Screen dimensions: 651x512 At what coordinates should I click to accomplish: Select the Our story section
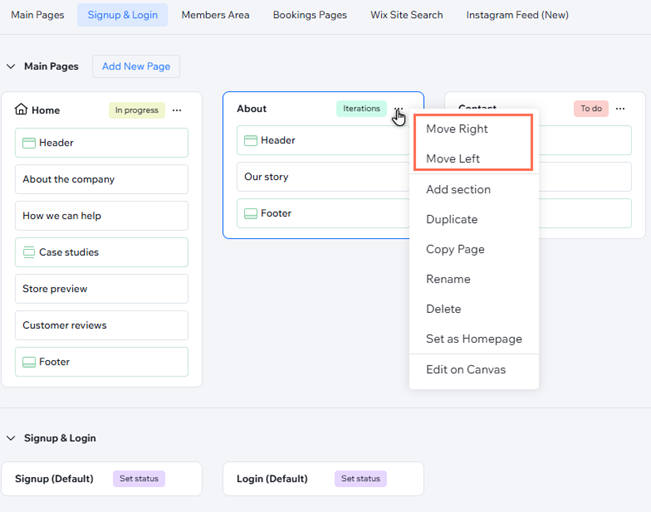click(323, 177)
